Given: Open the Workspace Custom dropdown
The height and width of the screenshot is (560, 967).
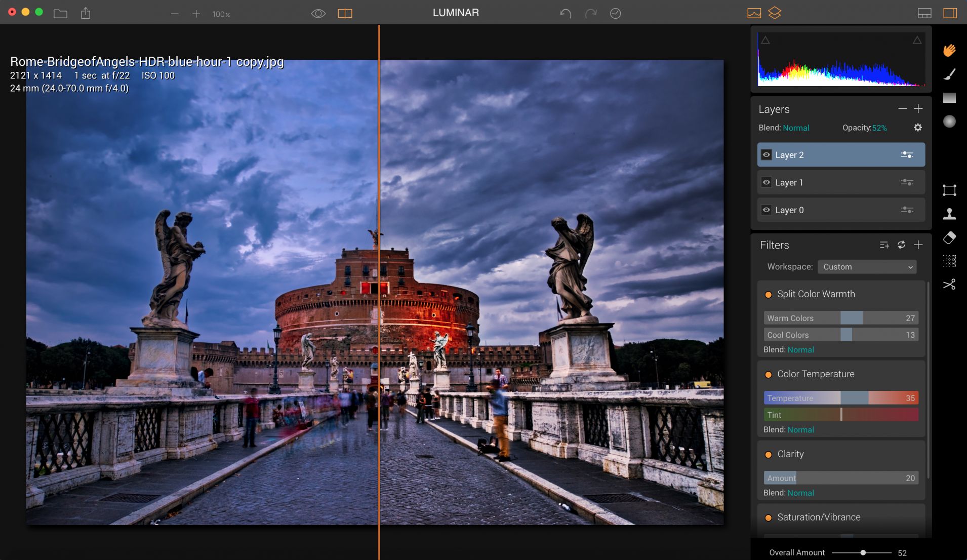Looking at the screenshot, I should tap(867, 267).
